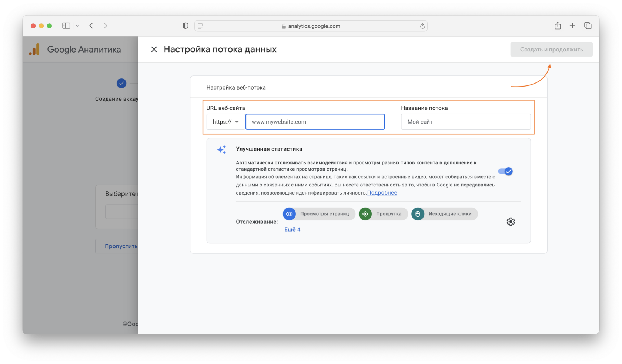Open a new browser tab
The image size is (622, 364).
coord(572,26)
